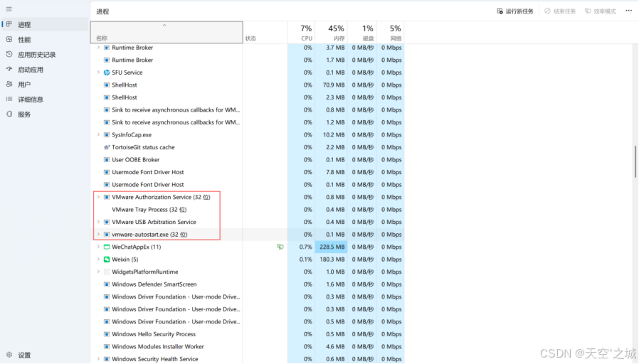The height and width of the screenshot is (364, 639).
Task: Select the Usermode Font Driver Host 7.8 MB row
Action: point(248,172)
